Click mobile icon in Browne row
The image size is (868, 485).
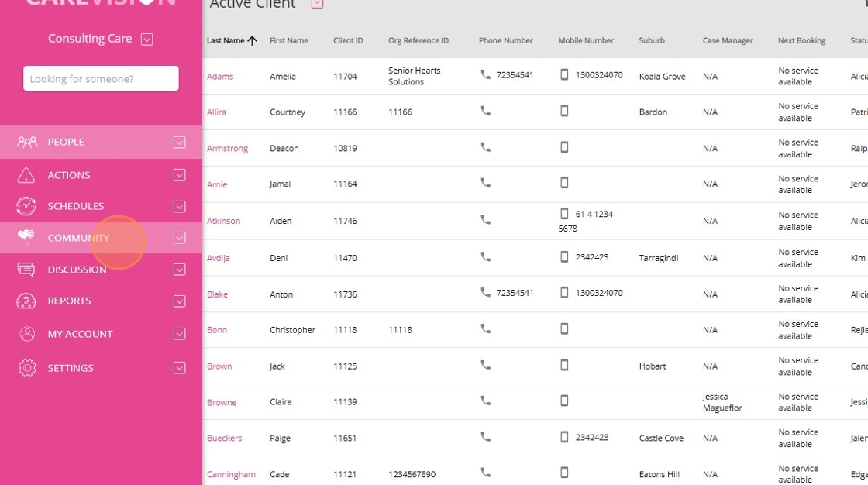(564, 401)
